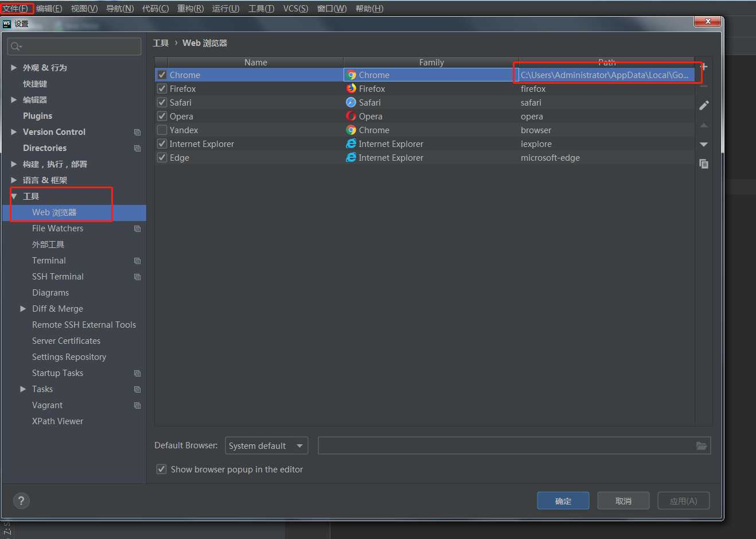Click the Internet Explorer icon in the Edge row
756x539 pixels.
pyautogui.click(x=351, y=157)
